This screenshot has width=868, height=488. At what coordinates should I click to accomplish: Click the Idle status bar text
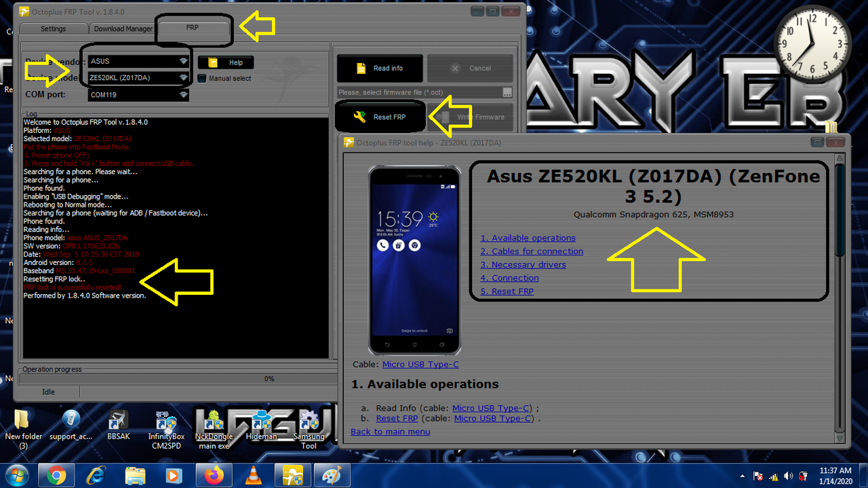[x=48, y=392]
